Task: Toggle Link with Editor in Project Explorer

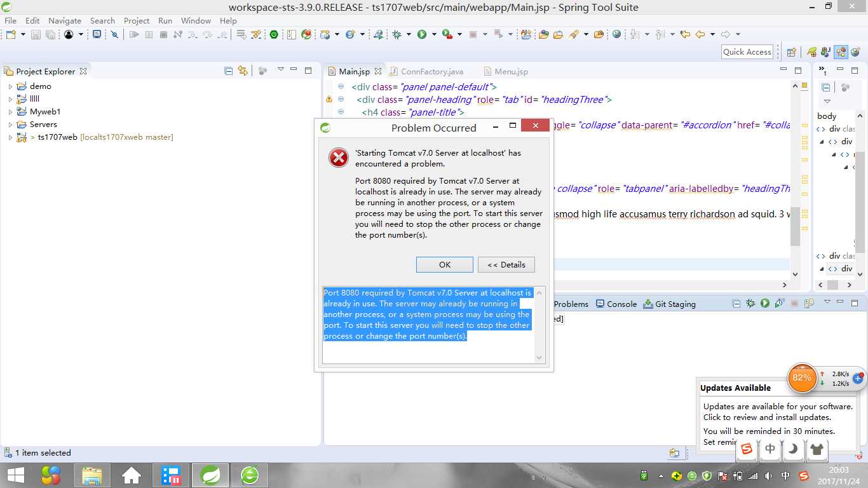Action: (243, 71)
